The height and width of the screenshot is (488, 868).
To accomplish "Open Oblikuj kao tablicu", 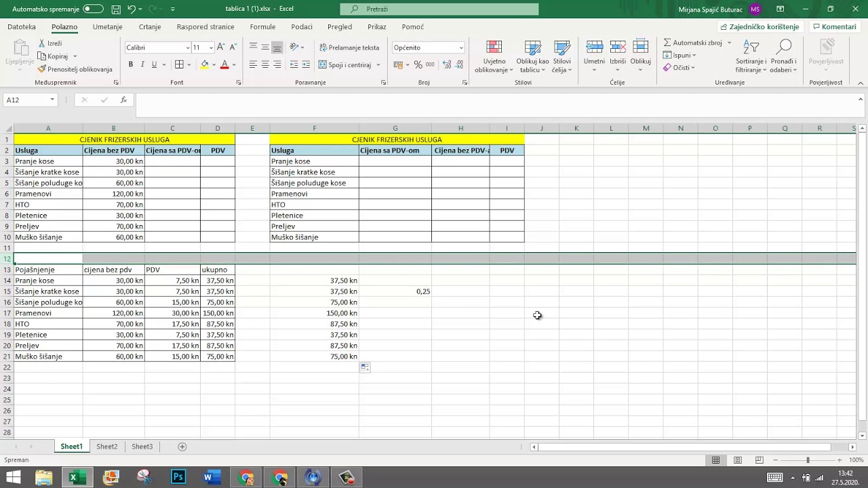I will pos(533,56).
